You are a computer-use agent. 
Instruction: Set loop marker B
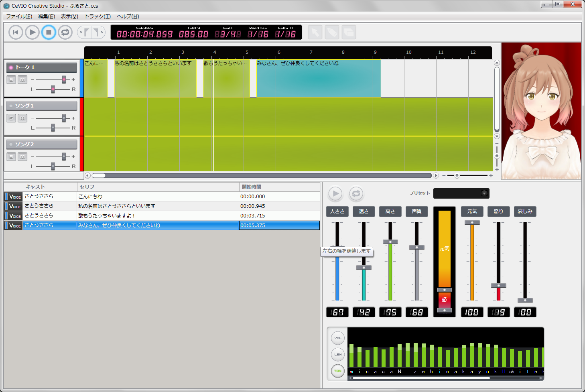point(97,32)
